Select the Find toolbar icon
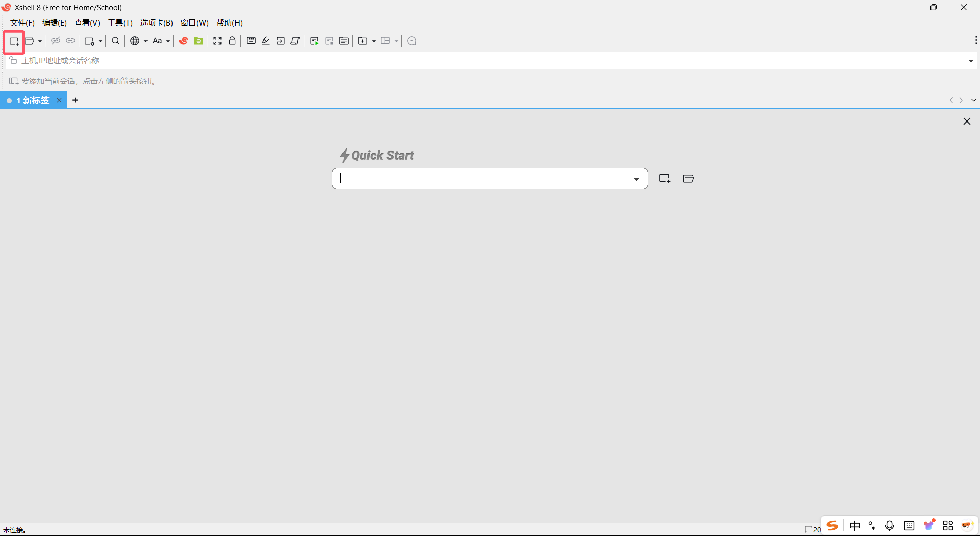Viewport: 980px width, 536px height. pos(115,41)
